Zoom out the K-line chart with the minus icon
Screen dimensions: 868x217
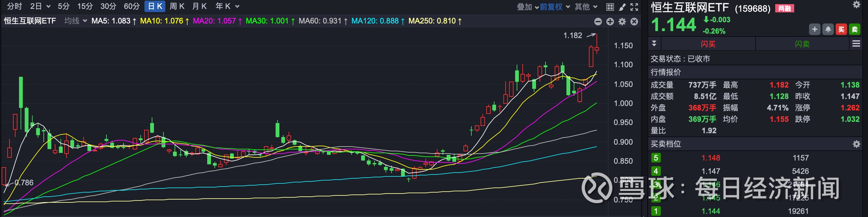(598, 22)
